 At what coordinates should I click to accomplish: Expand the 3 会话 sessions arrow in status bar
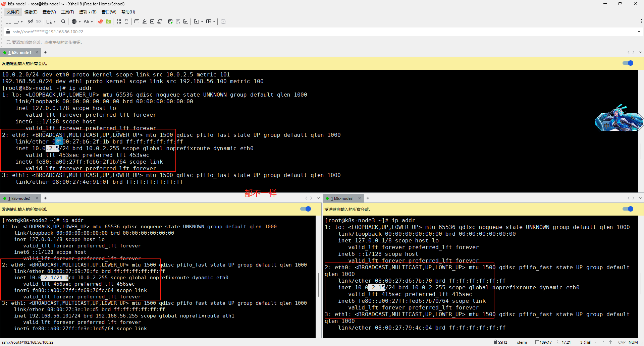[x=595, y=343]
